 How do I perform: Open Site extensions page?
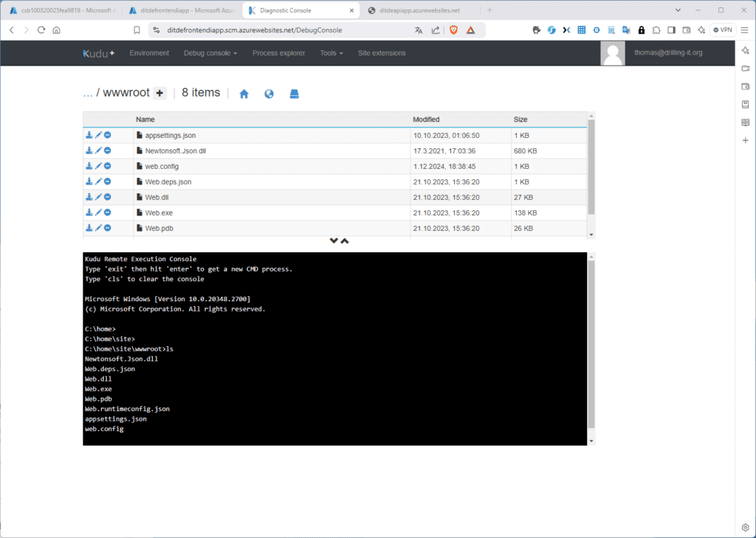tap(382, 53)
